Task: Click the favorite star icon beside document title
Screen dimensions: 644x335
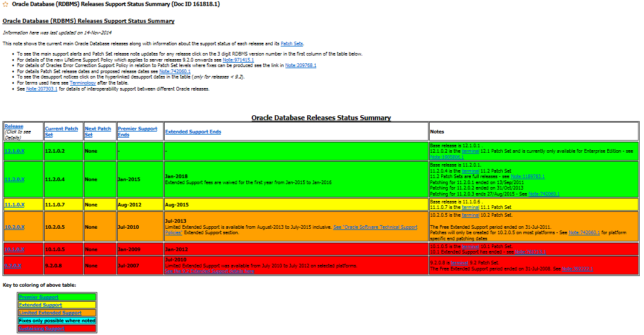Action: (x=5, y=4)
